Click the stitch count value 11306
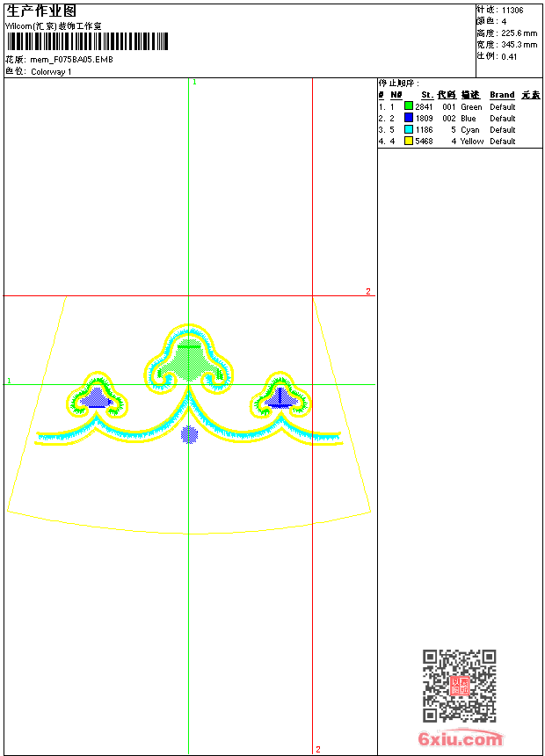The image size is (545, 756). tap(512, 11)
